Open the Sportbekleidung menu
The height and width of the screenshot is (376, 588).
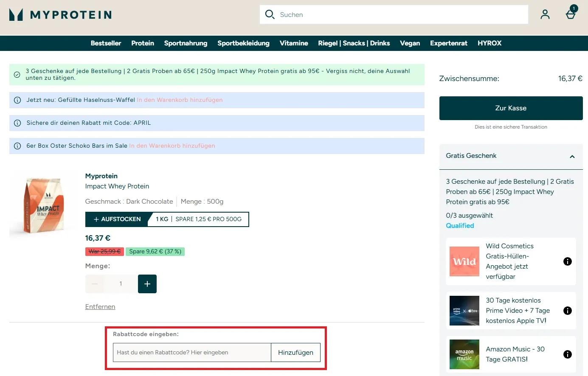click(243, 43)
